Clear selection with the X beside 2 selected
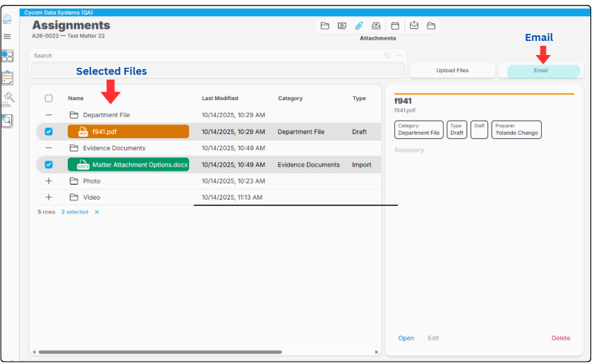This screenshot has height=364, width=594. [x=97, y=212]
